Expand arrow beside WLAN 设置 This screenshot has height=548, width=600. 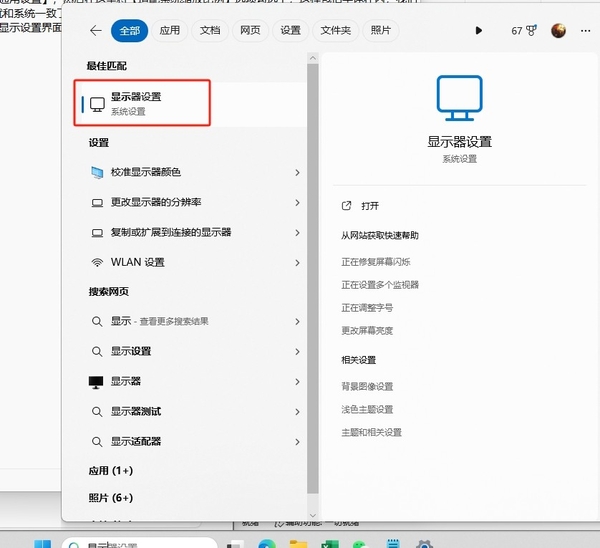tap(298, 263)
